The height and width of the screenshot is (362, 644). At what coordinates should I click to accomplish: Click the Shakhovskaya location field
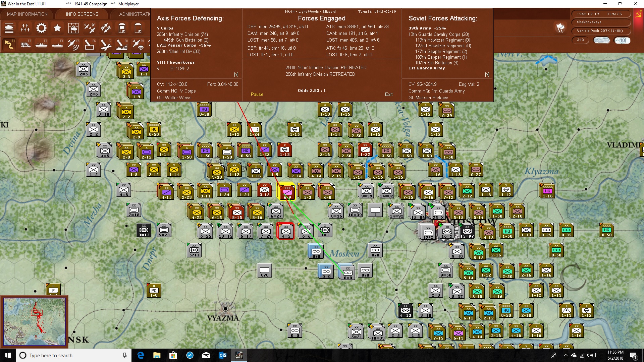pos(600,22)
